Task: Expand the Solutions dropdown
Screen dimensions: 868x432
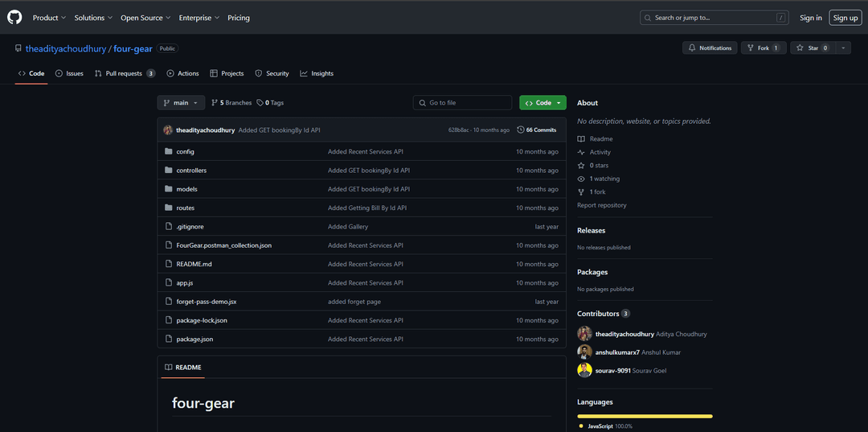Action: pos(93,18)
